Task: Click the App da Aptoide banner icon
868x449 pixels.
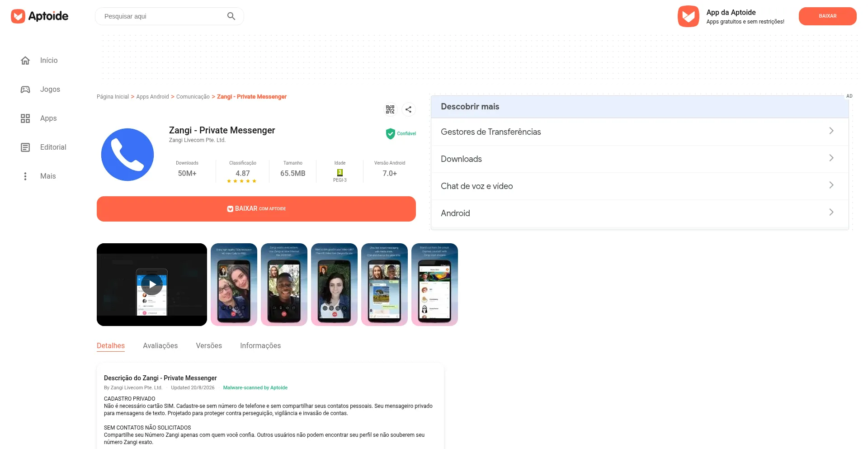Action: click(x=688, y=16)
